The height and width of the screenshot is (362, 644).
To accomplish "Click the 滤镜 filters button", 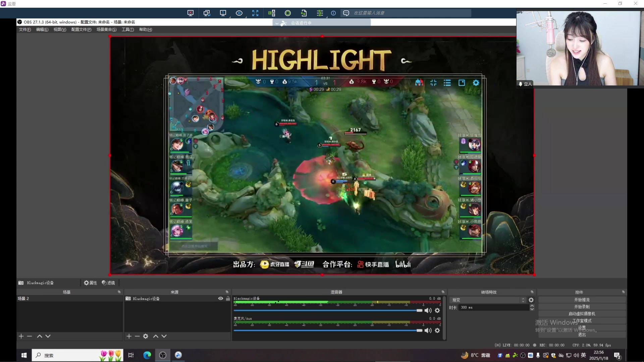I will [108, 283].
